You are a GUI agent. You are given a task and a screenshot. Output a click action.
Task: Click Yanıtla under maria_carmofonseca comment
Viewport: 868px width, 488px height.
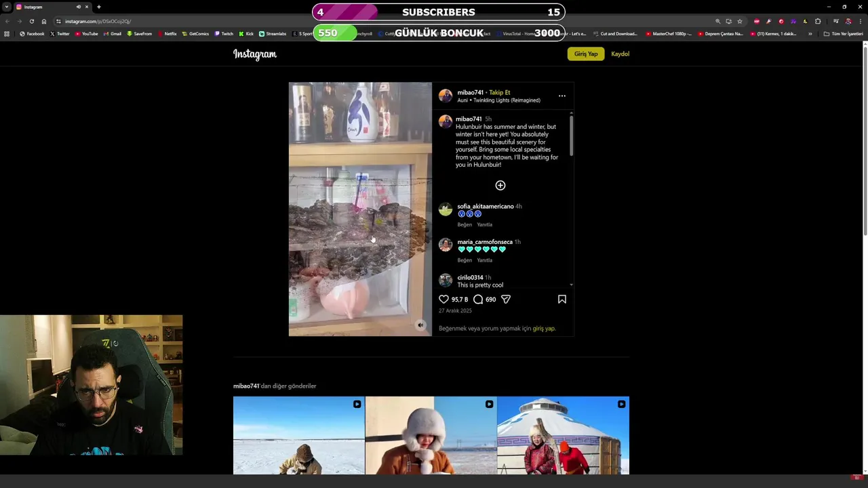[484, 260]
